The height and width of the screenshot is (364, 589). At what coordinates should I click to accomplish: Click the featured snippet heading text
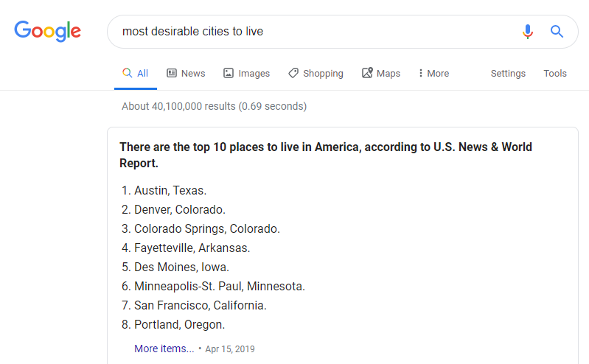326,155
